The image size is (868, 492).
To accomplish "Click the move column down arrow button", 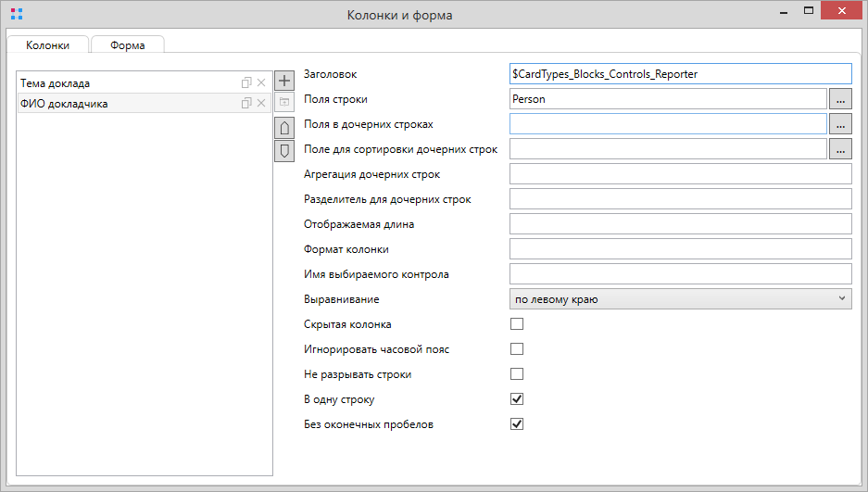I will click(x=284, y=150).
